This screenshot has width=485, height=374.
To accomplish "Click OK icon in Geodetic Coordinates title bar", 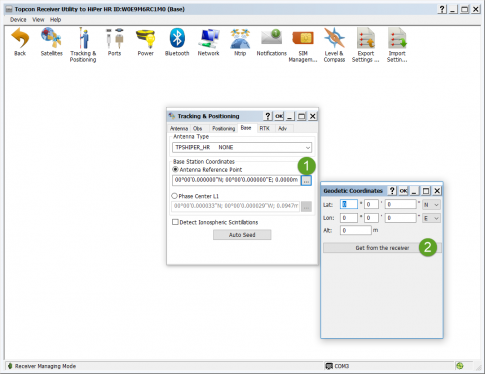I will pyautogui.click(x=403, y=191).
